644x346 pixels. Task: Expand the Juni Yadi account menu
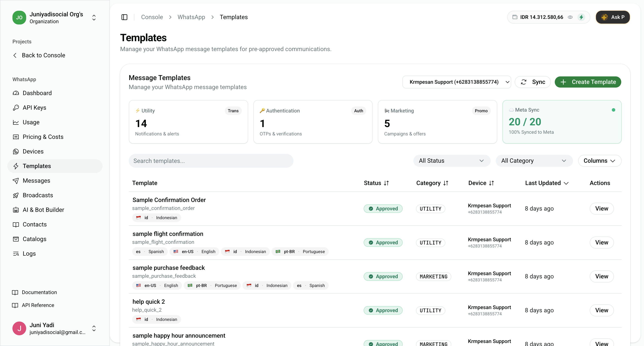click(x=94, y=328)
